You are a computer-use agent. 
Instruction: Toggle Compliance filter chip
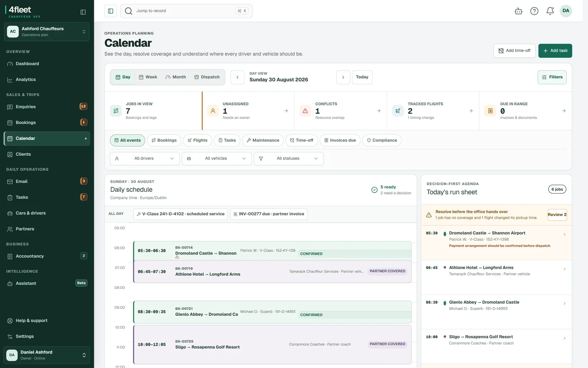(x=382, y=140)
